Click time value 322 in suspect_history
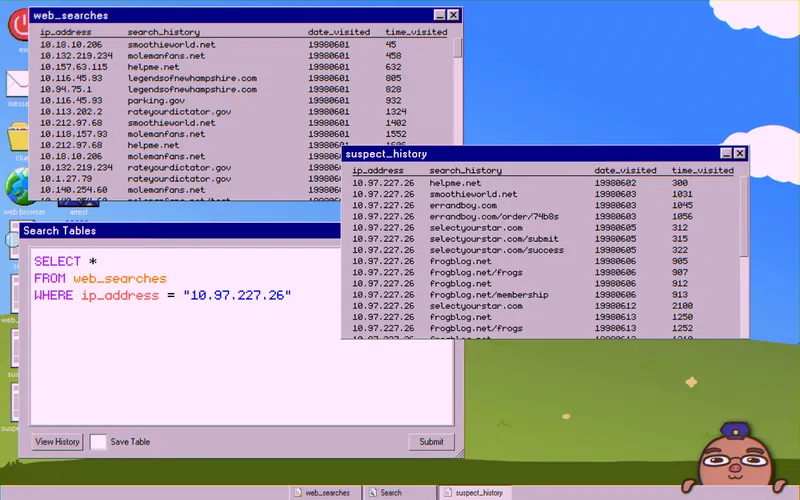 (x=680, y=251)
